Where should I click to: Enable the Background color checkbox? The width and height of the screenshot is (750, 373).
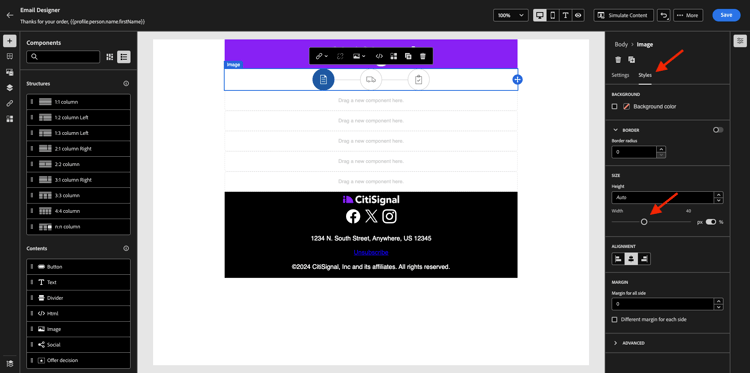coord(615,106)
